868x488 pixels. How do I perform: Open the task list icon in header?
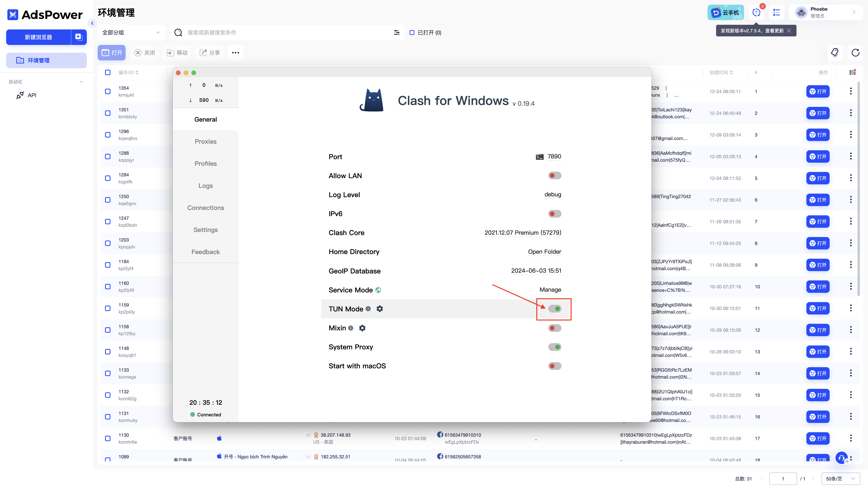coord(776,12)
